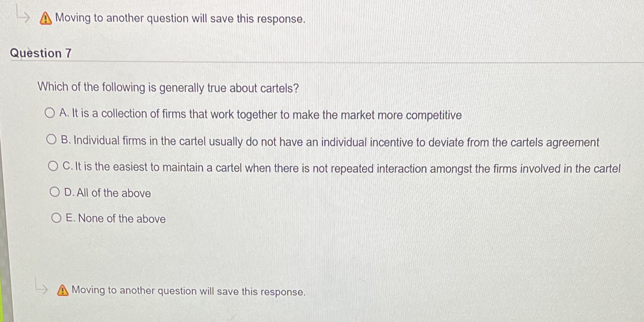Select radio button for answer A

click(49, 113)
